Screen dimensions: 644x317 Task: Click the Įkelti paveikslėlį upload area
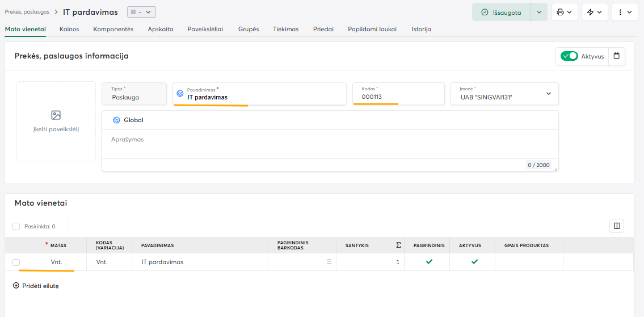pyautogui.click(x=56, y=121)
